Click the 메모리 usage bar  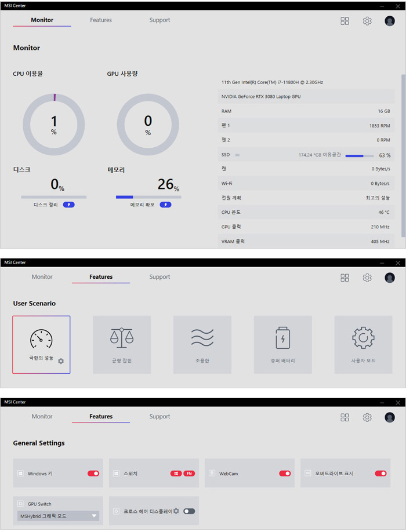coord(148,197)
